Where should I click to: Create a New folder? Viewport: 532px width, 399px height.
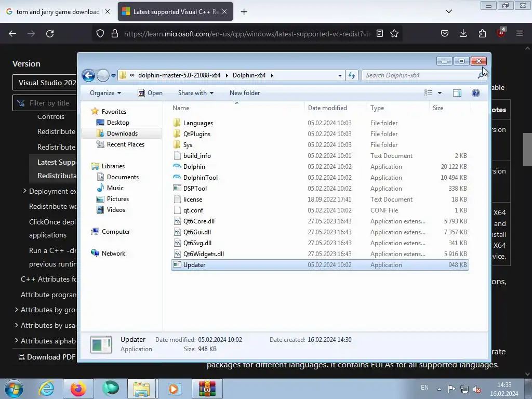click(x=245, y=93)
